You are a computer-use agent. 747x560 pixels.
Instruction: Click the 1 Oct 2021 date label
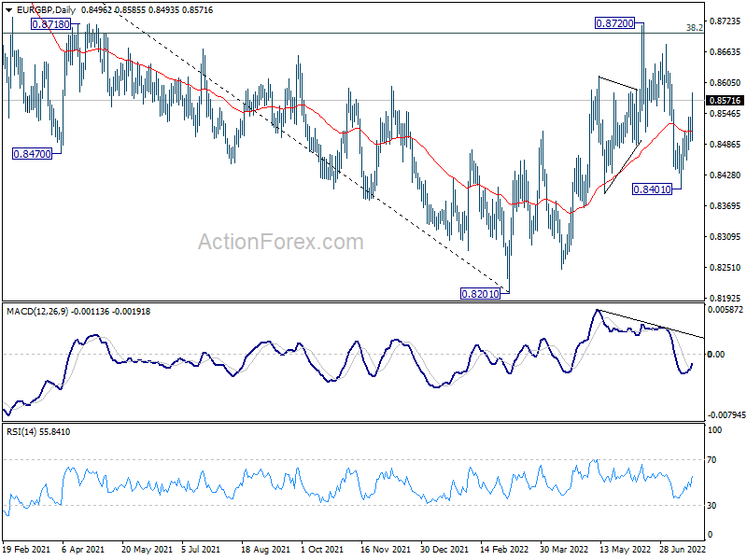[322, 550]
